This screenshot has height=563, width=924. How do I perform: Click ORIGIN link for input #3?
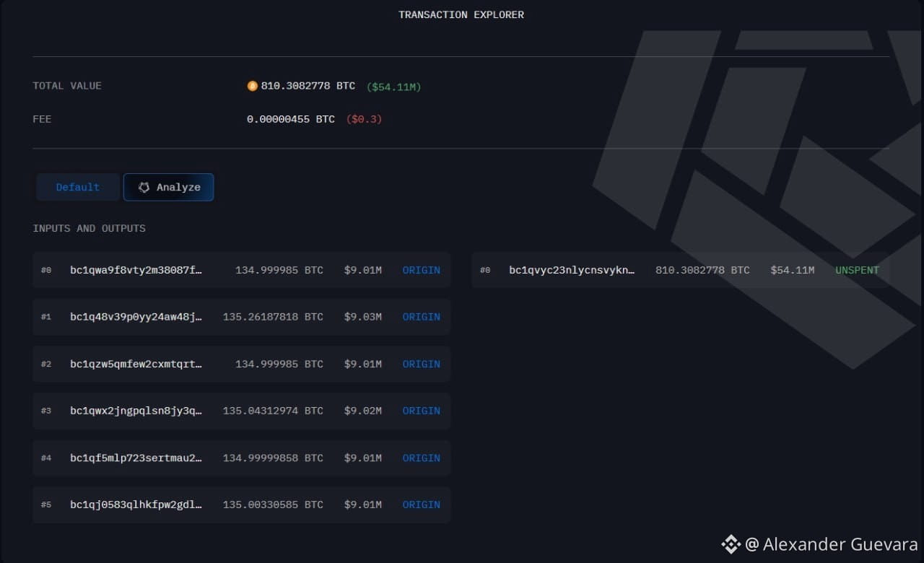pos(422,411)
